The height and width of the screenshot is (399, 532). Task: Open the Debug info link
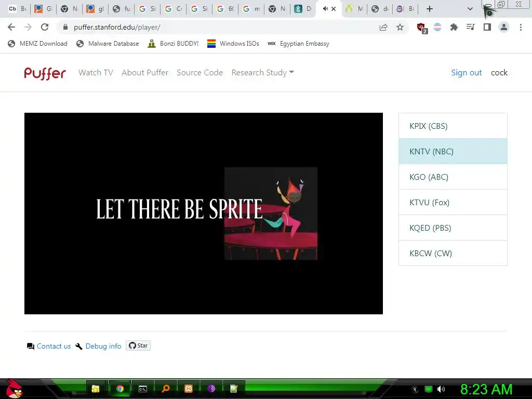tap(103, 346)
